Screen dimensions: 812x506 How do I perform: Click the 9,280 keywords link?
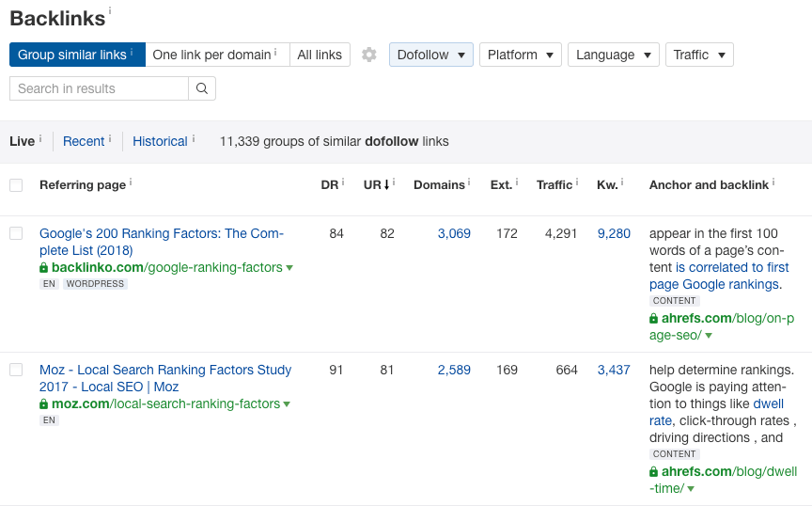614,233
